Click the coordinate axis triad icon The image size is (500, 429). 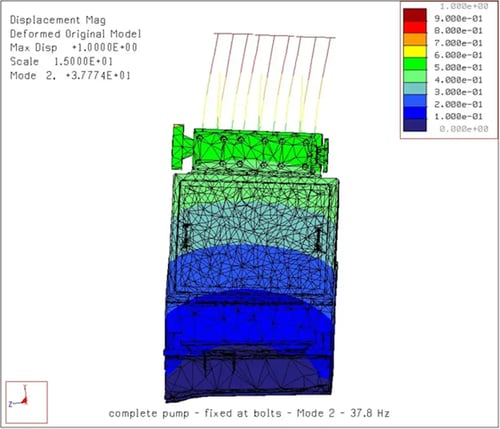point(26,402)
